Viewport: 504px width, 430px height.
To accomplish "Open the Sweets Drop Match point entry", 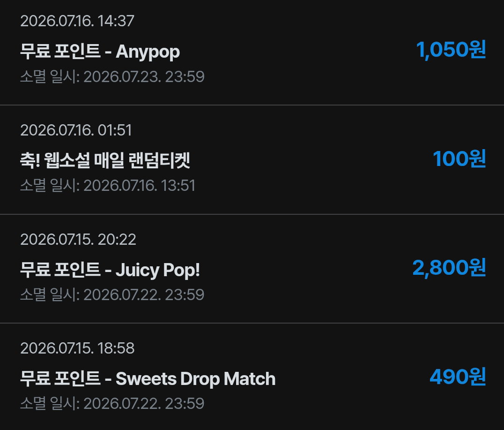I will (252, 377).
